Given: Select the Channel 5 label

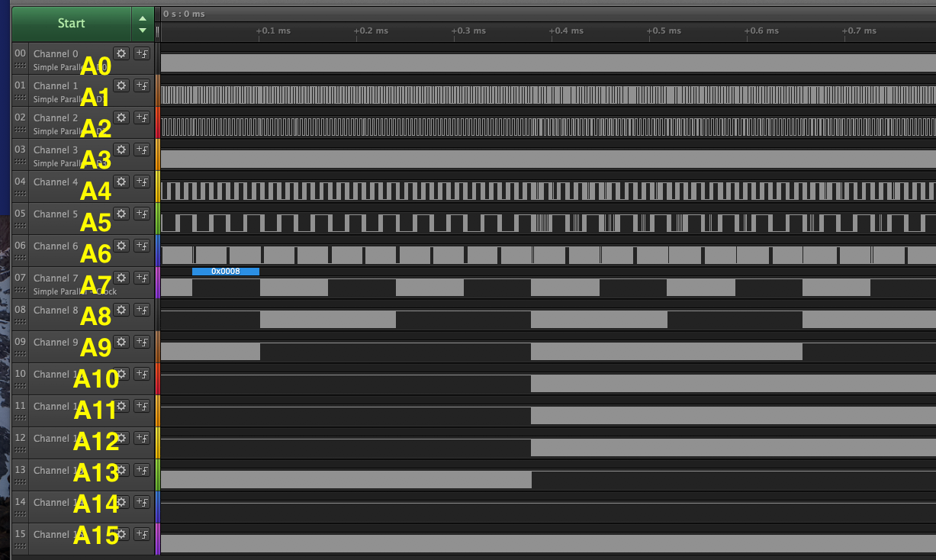Looking at the screenshot, I should click(56, 214).
